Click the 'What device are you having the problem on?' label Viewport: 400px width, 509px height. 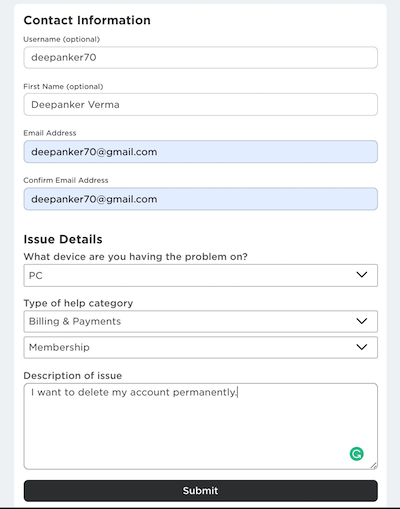tap(135, 257)
